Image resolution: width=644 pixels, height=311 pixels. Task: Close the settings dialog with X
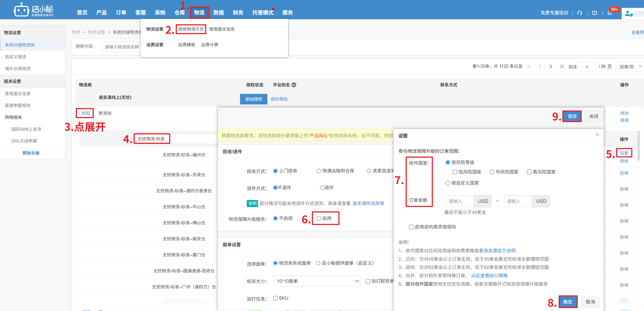click(597, 135)
